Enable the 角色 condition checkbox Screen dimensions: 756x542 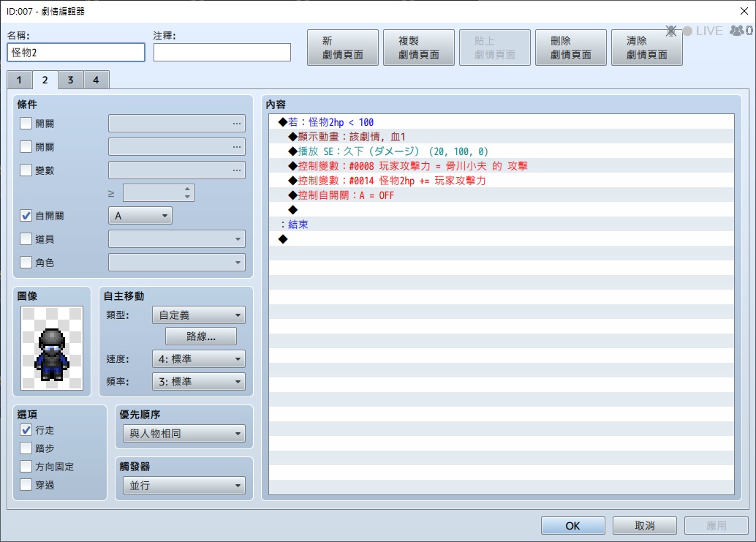coord(26,263)
